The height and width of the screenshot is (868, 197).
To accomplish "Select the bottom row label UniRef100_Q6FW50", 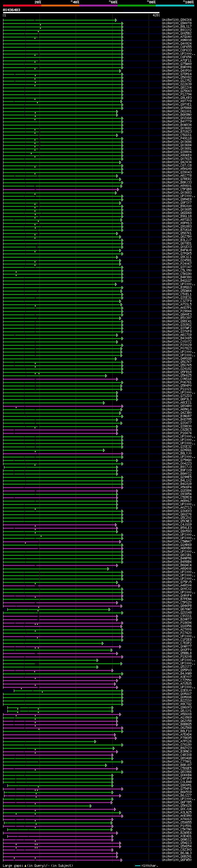I will point(177,860).
